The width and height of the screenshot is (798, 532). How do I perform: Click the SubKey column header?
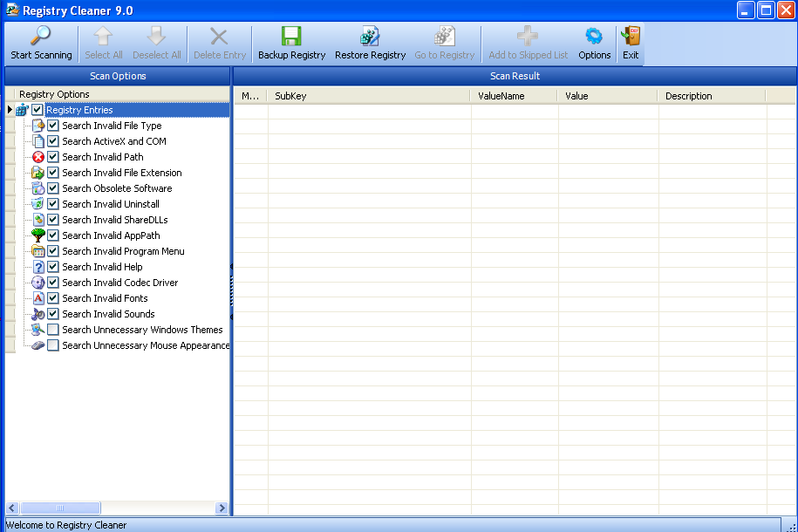pos(369,96)
